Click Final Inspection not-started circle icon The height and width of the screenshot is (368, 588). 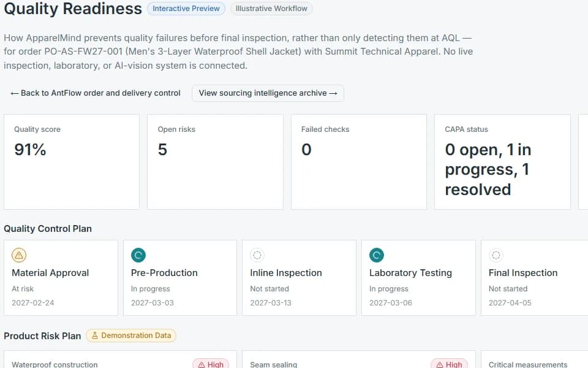point(496,255)
